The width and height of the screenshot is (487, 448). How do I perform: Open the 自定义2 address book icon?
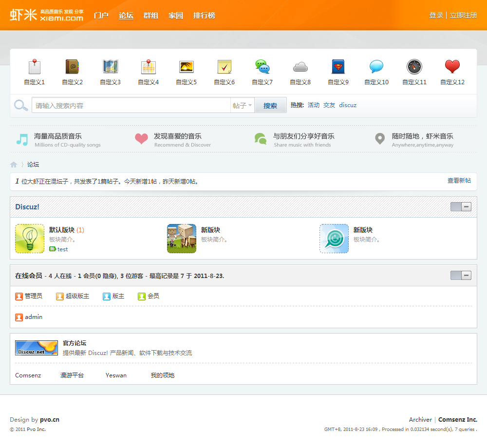73,66
